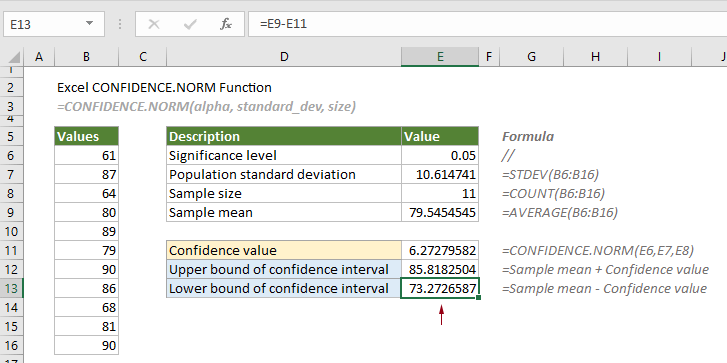The image size is (727, 363).
Task: Click '=Sample mean + Confidence value' text
Action: pos(606,270)
